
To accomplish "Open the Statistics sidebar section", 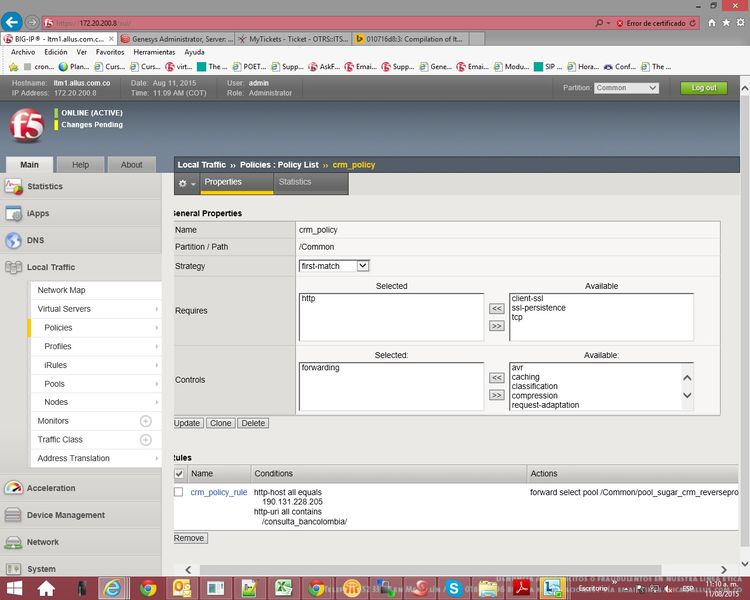I will (x=44, y=186).
